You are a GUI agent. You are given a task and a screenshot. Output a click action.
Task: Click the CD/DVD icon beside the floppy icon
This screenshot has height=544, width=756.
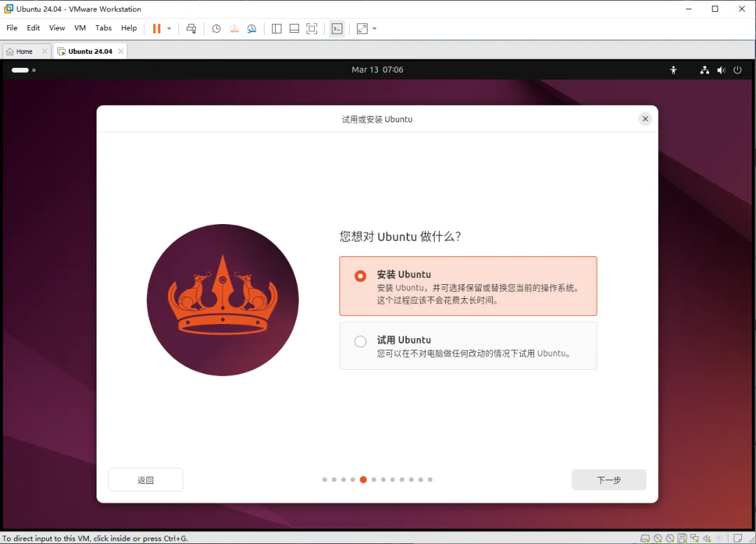tap(670, 538)
